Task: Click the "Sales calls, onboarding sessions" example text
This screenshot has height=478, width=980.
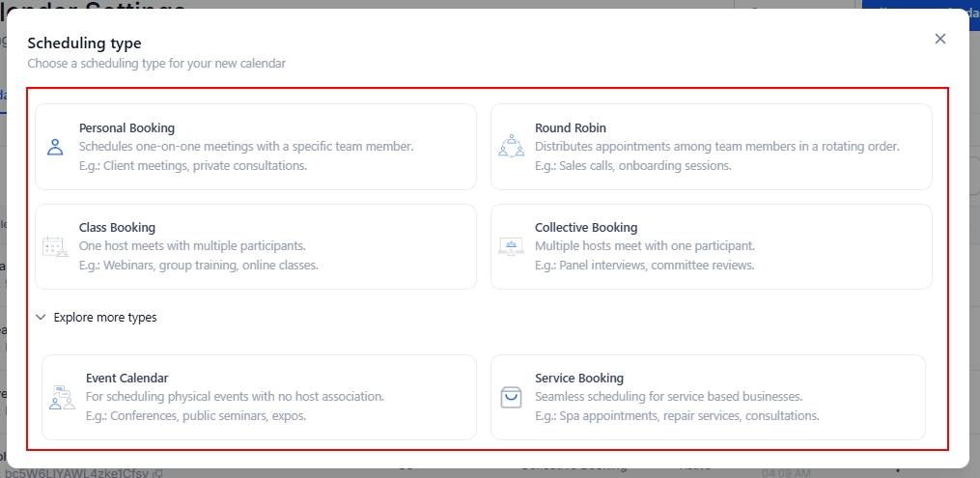Action: [x=633, y=165]
